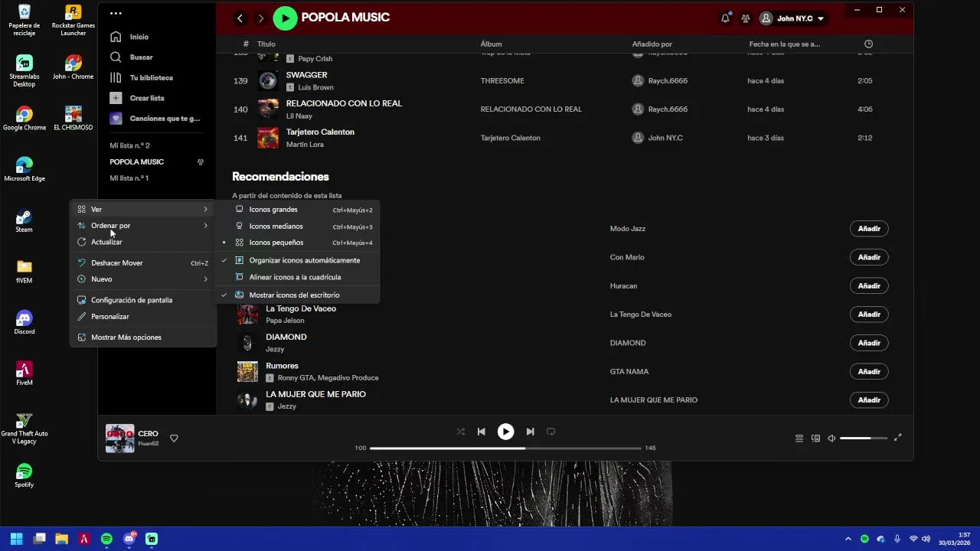The image size is (980, 551).
Task: Open Windows Start button on taskbar
Action: coord(16,539)
